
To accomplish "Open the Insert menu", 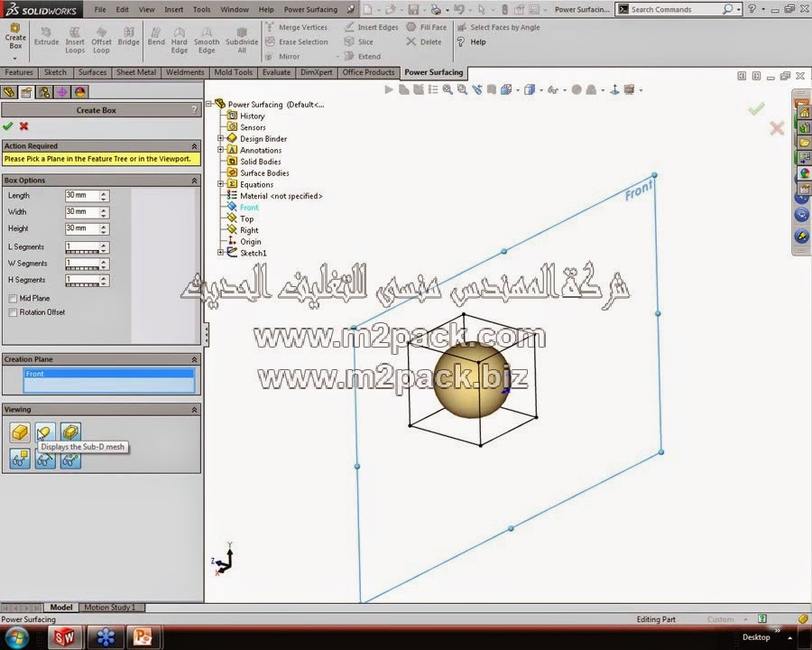I will point(173,9).
